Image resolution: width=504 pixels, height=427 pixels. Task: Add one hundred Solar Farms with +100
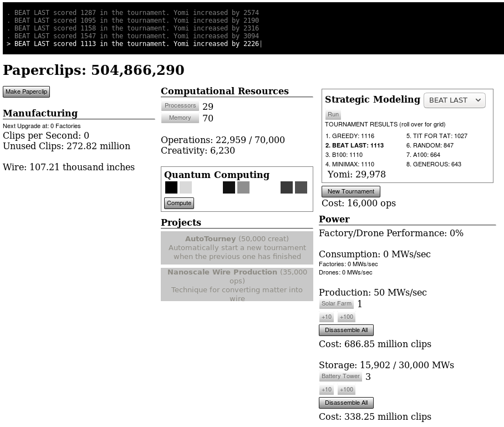coord(347,317)
